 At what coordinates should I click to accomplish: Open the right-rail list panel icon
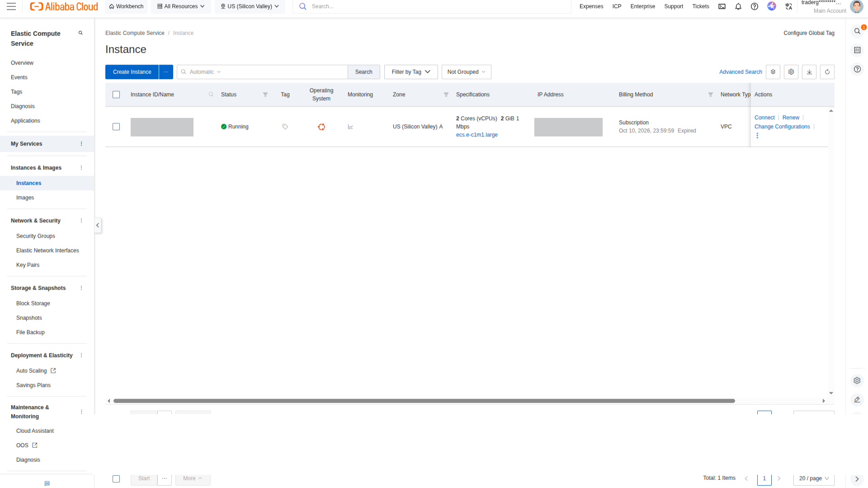(857, 50)
